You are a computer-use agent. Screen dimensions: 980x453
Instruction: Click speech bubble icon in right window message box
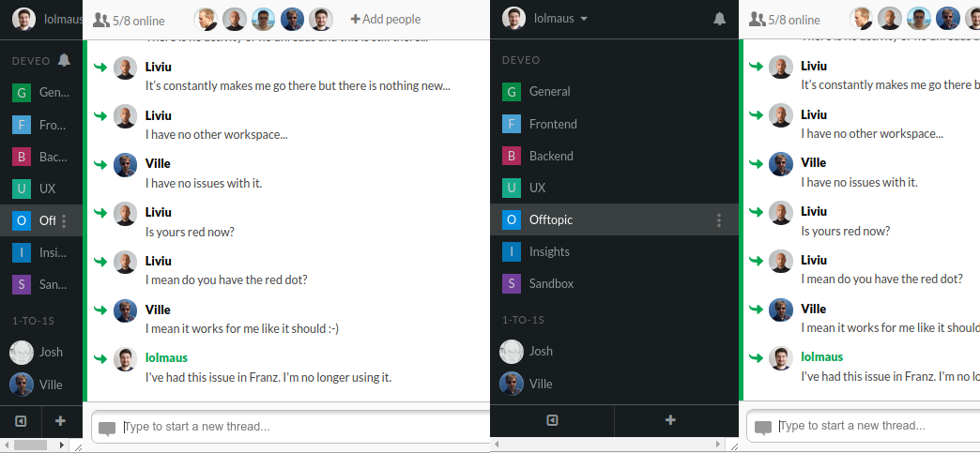[762, 429]
